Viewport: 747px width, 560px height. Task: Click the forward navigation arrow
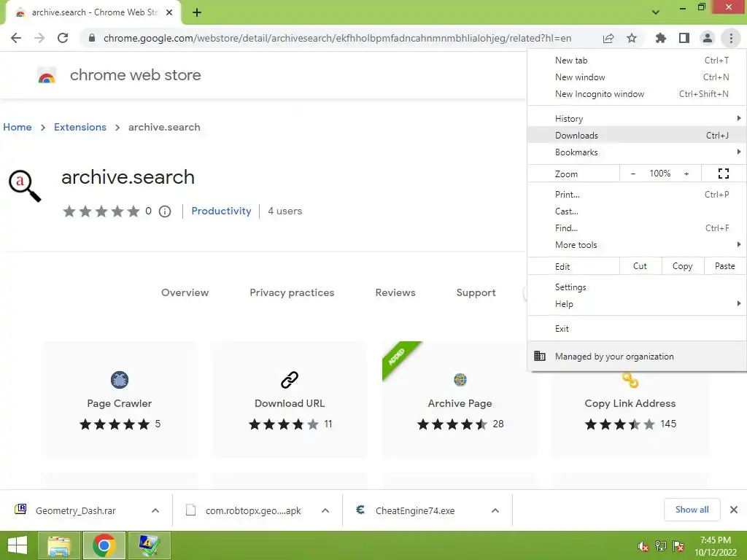(x=39, y=38)
